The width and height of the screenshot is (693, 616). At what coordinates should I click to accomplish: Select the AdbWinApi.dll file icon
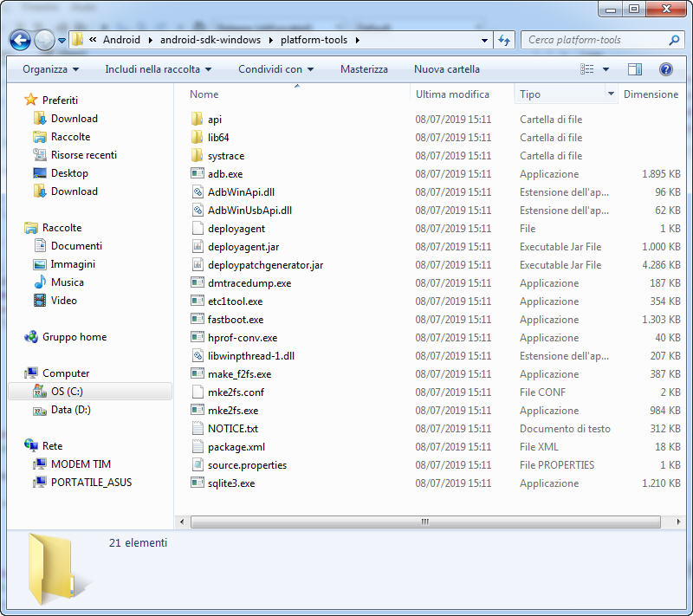pyautogui.click(x=198, y=191)
